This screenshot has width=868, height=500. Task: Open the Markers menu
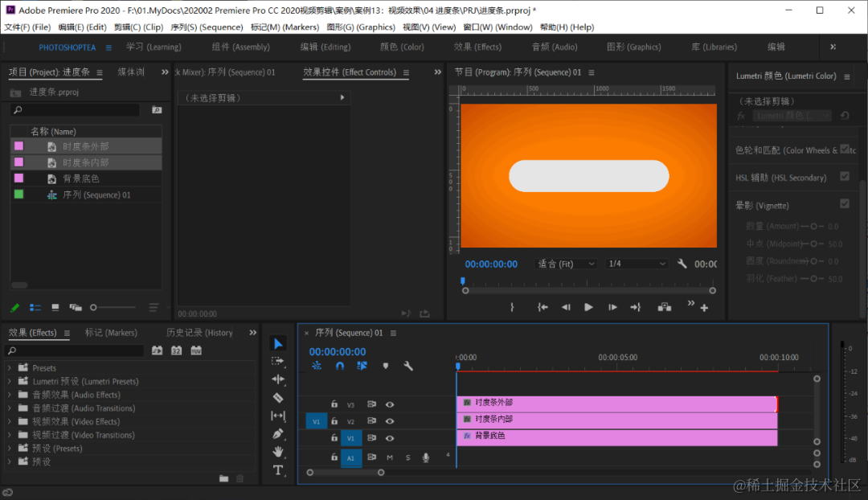point(285,27)
